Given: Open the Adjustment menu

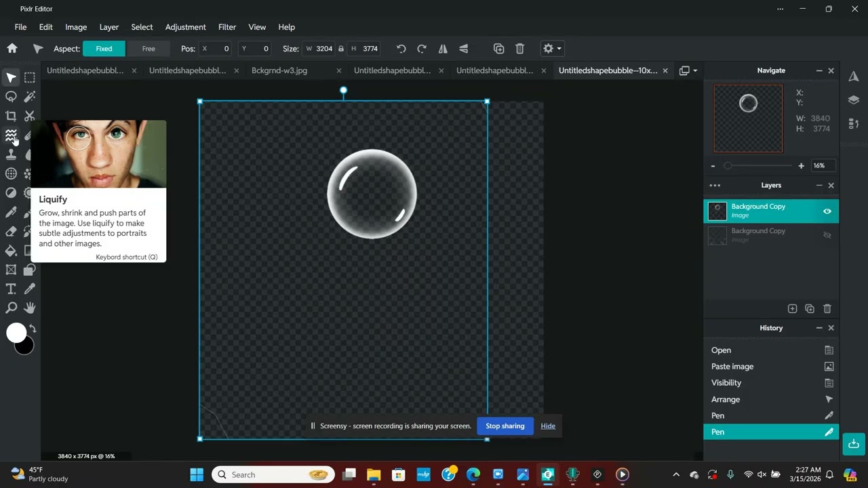Looking at the screenshot, I should tap(185, 27).
